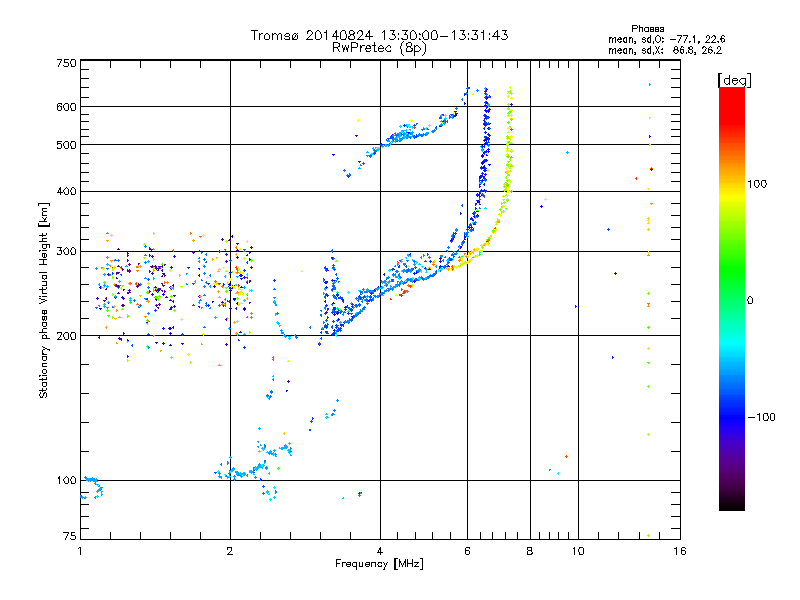Click x-axis tick label '6'
The height and width of the screenshot is (600, 800).
click(x=467, y=551)
